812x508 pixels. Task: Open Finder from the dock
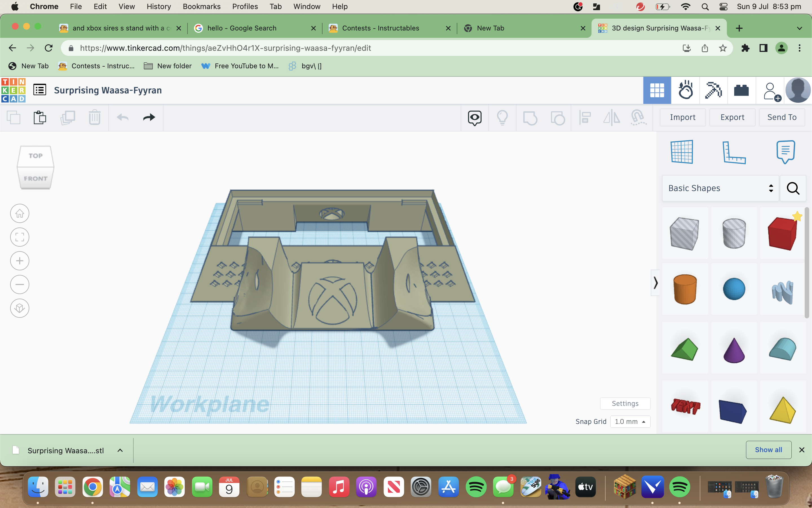38,487
